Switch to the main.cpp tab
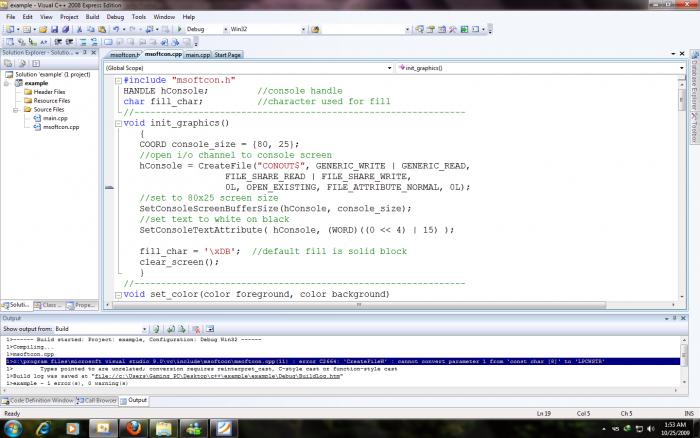The height and width of the screenshot is (438, 700). click(197, 55)
